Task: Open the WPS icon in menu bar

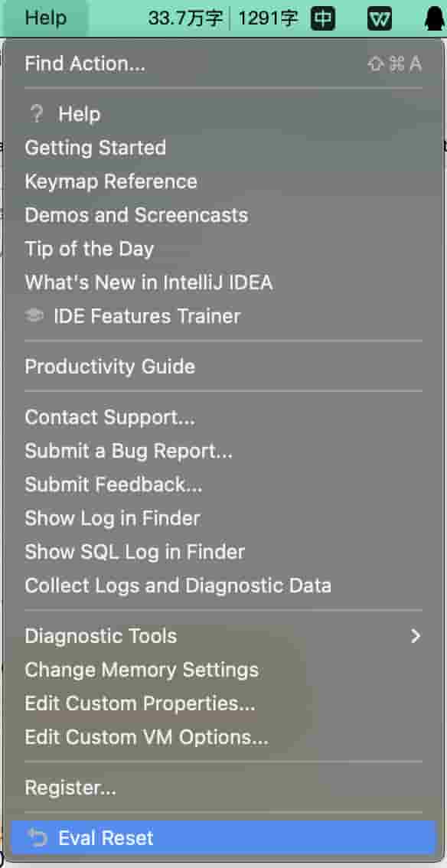Action: coord(380,19)
